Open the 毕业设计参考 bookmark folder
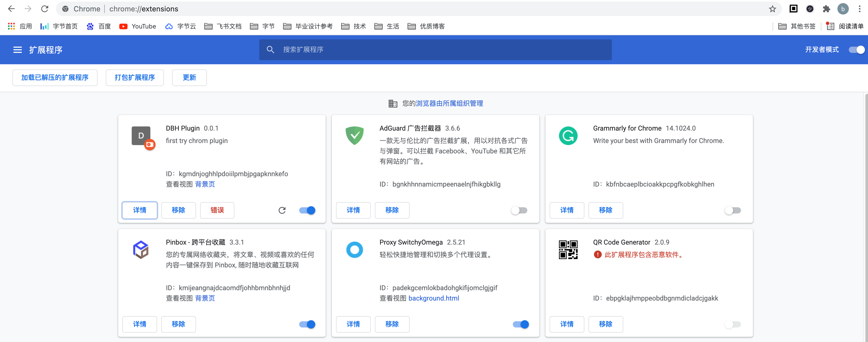This screenshot has width=868, height=342. [x=308, y=26]
